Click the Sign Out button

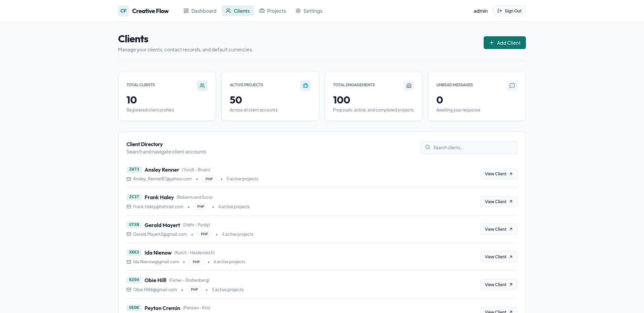click(x=509, y=11)
